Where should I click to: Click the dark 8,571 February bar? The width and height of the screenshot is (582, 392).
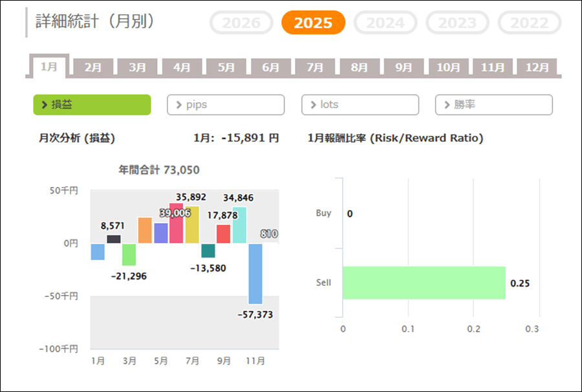114,239
